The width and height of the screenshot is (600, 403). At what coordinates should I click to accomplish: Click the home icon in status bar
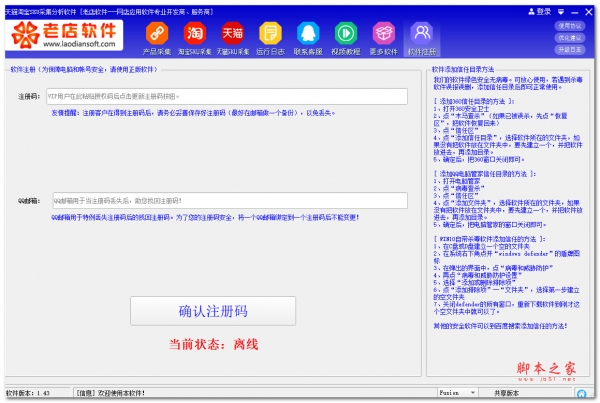[582, 393]
